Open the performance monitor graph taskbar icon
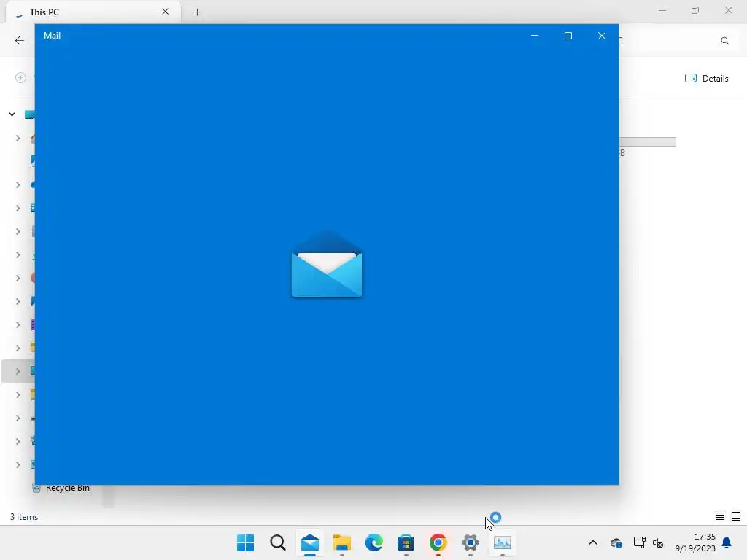Image resolution: width=747 pixels, height=560 pixels. (502, 542)
